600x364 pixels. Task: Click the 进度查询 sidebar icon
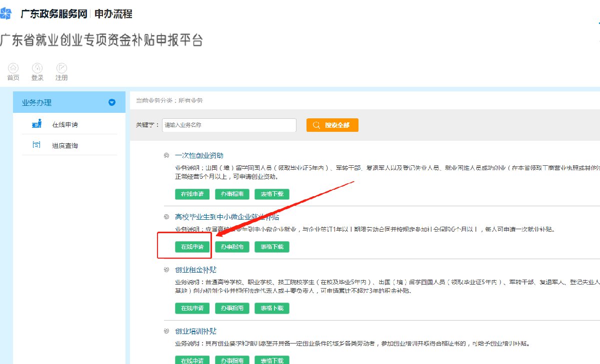(x=36, y=145)
